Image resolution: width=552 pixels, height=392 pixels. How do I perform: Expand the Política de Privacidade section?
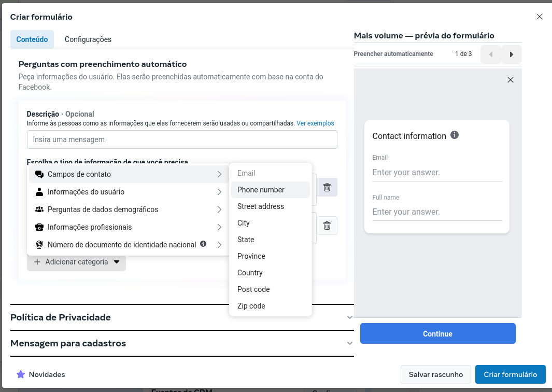tap(182, 317)
